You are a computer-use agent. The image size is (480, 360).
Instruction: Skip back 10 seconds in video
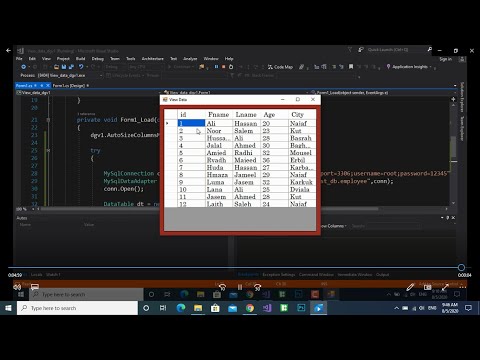click(222, 287)
